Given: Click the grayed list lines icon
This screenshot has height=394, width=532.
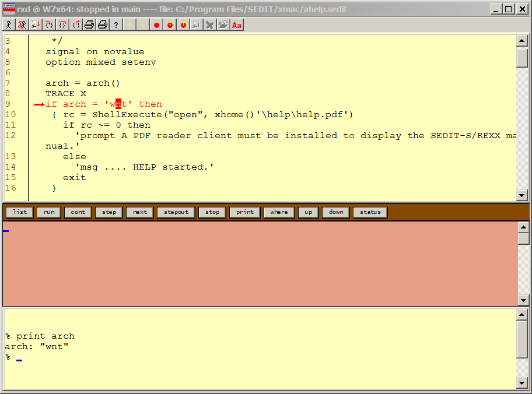Looking at the screenshot, I should (196, 24).
